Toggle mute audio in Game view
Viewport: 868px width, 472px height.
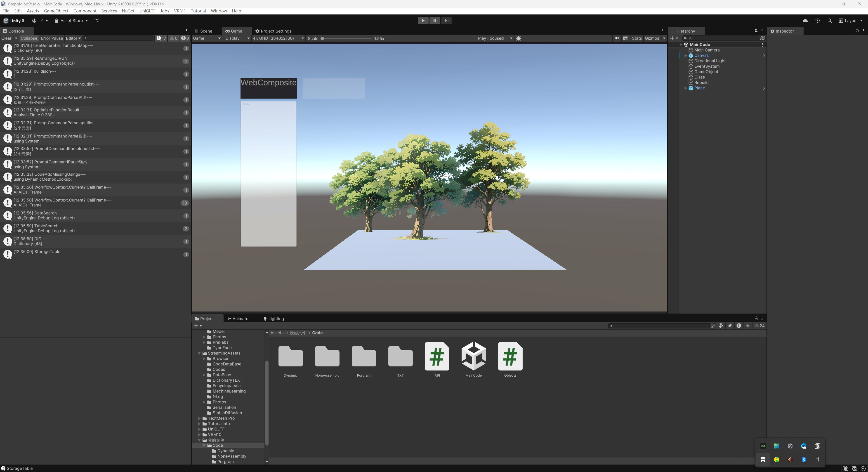pyautogui.click(x=617, y=38)
